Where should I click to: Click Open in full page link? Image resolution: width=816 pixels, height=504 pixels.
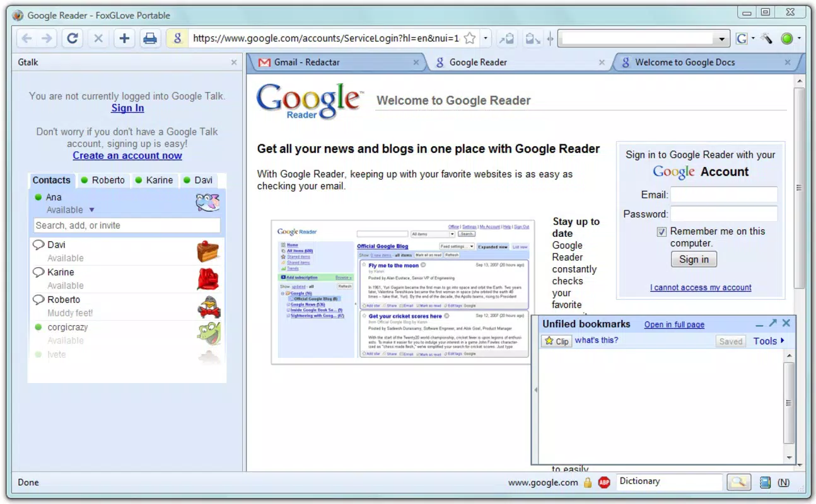(674, 324)
